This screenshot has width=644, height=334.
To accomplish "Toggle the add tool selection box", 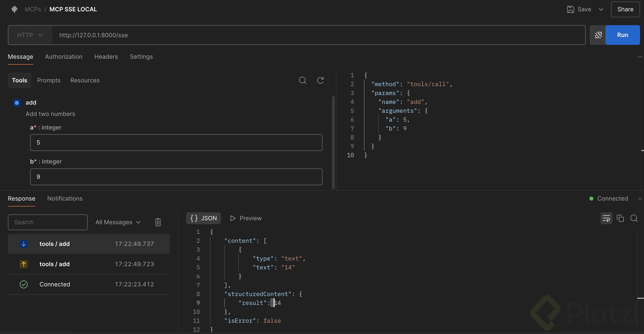I will tap(17, 103).
